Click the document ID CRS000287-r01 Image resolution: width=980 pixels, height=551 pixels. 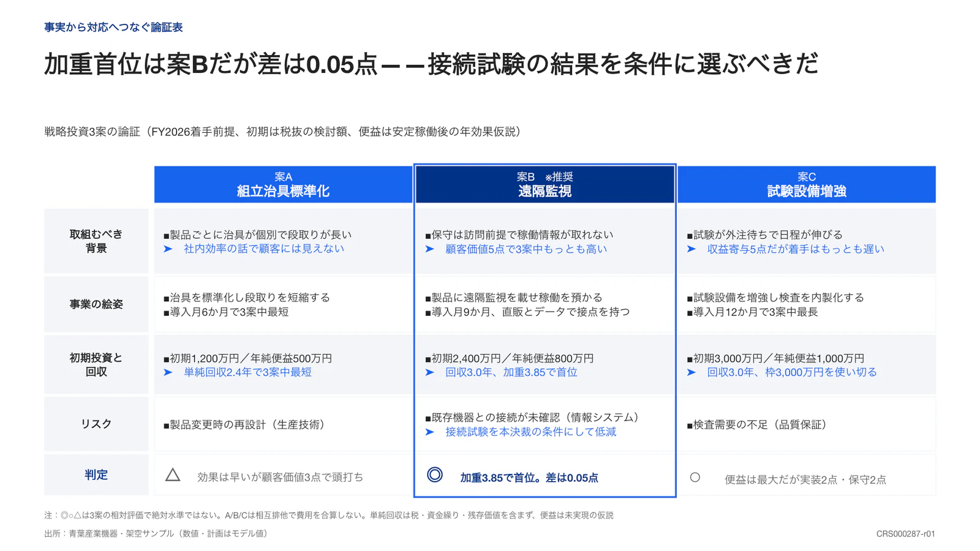(905, 534)
